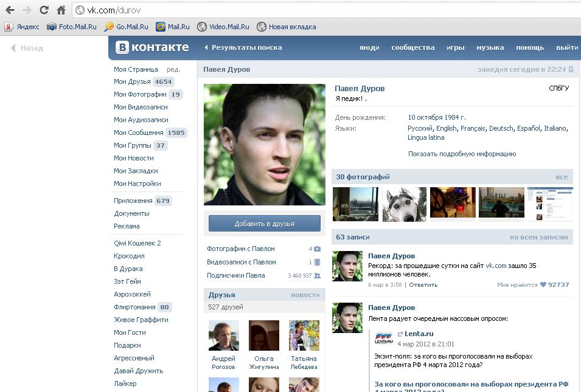
Task: Click Показать подробную информацию
Action: [462, 154]
